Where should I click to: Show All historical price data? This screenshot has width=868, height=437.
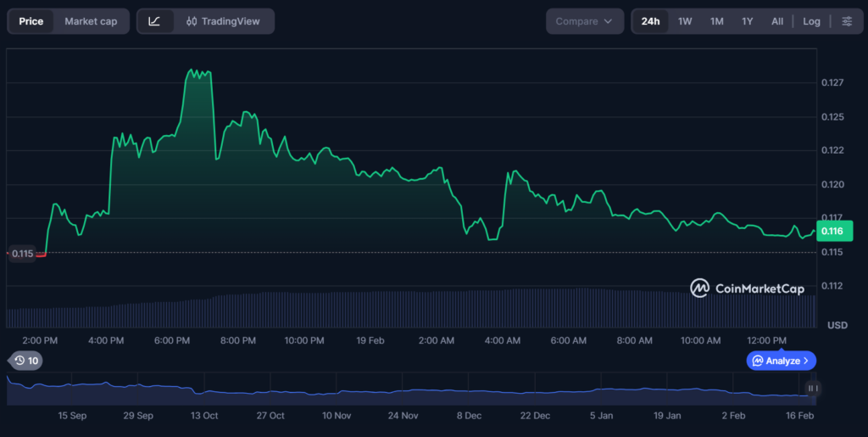pos(777,21)
